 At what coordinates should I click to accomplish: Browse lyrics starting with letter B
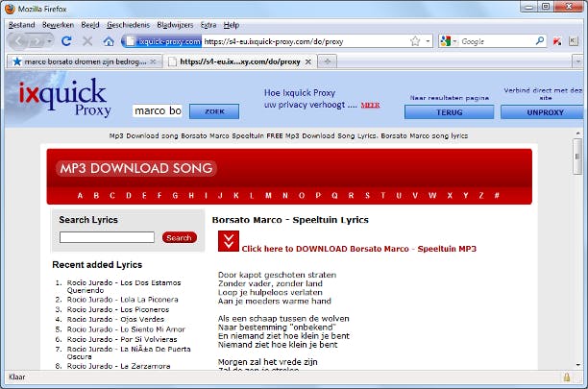click(96, 195)
